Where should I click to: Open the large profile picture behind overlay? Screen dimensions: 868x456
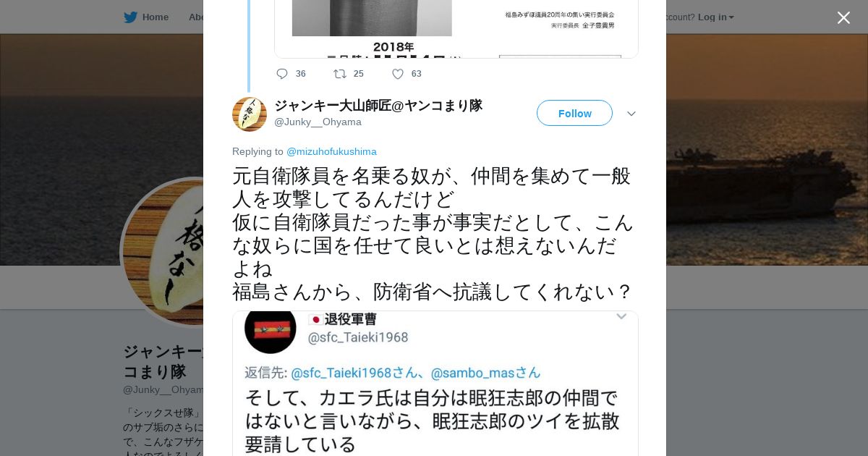click(x=162, y=252)
